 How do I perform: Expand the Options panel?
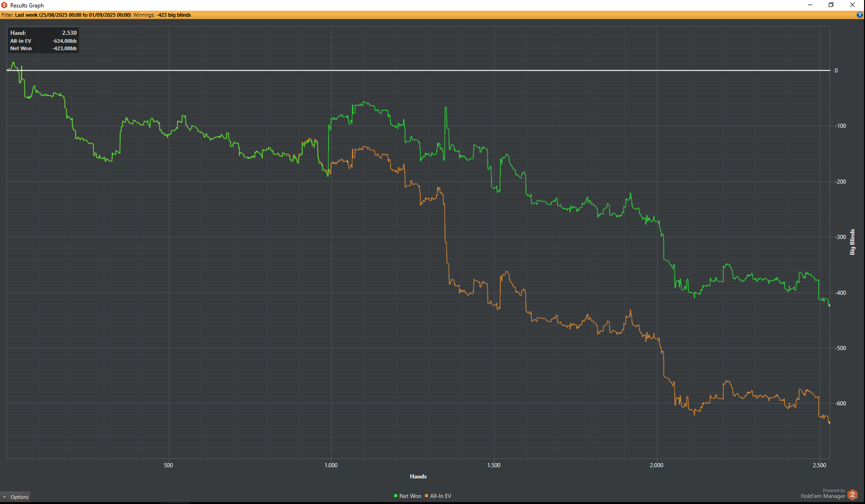point(15,497)
